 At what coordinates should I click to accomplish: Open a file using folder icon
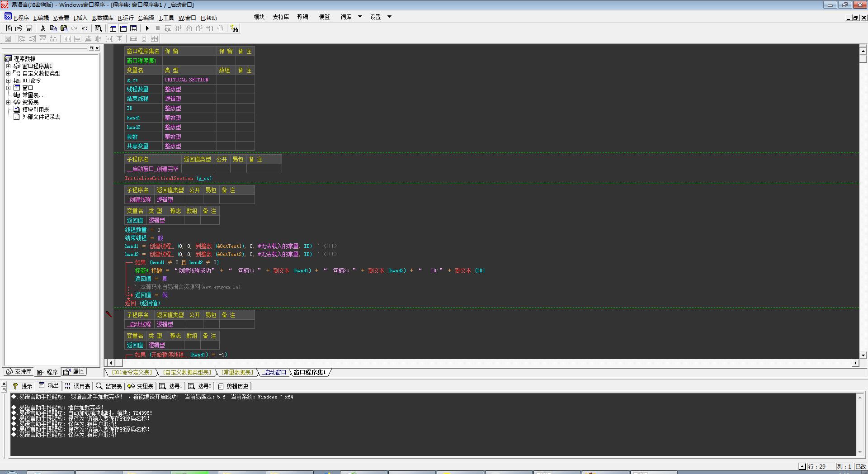(x=19, y=28)
